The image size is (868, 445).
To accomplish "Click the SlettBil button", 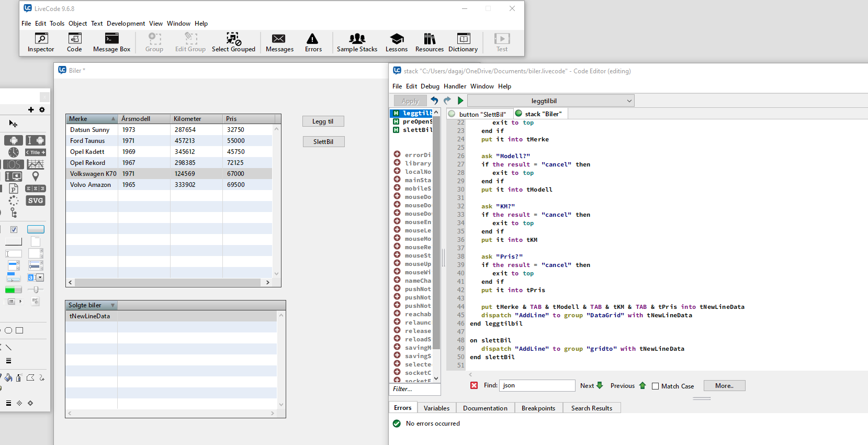I will 323,142.
